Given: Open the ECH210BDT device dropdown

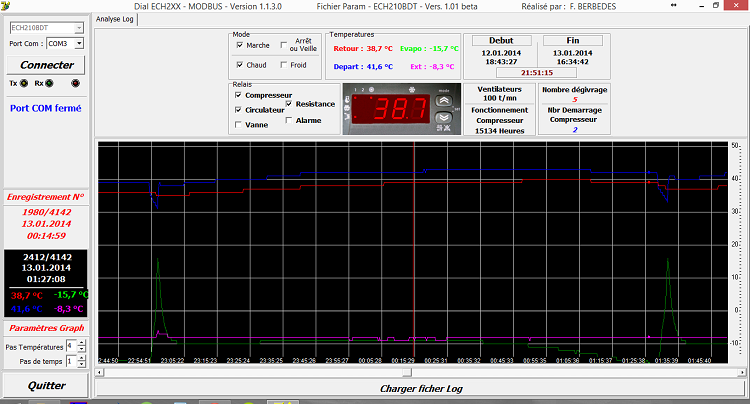Looking at the screenshot, I should tap(79, 28).
